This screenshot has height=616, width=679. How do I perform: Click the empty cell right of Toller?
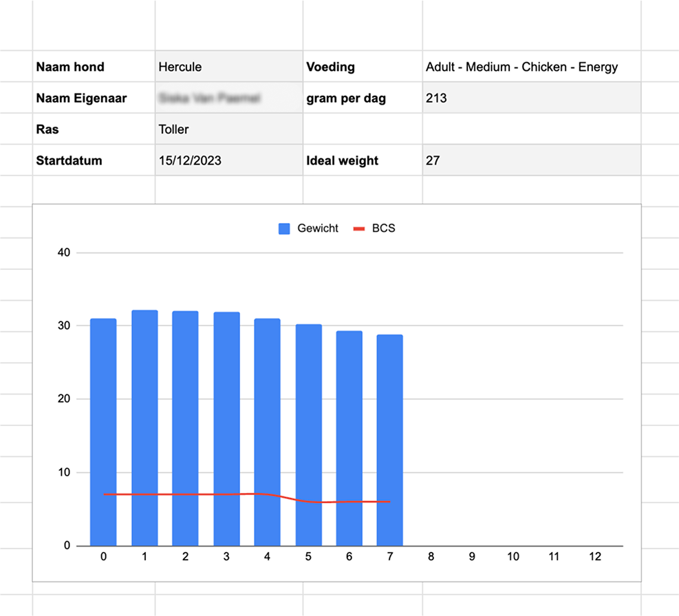click(363, 129)
